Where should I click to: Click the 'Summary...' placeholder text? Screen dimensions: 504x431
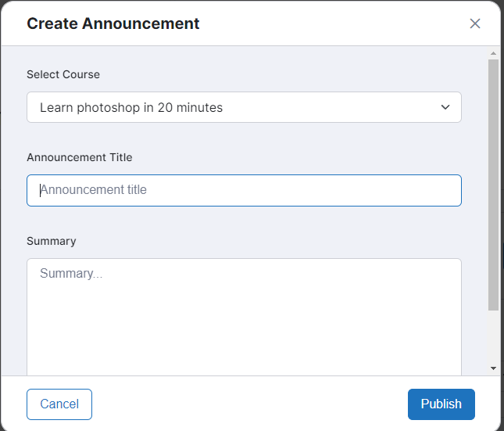pos(71,274)
